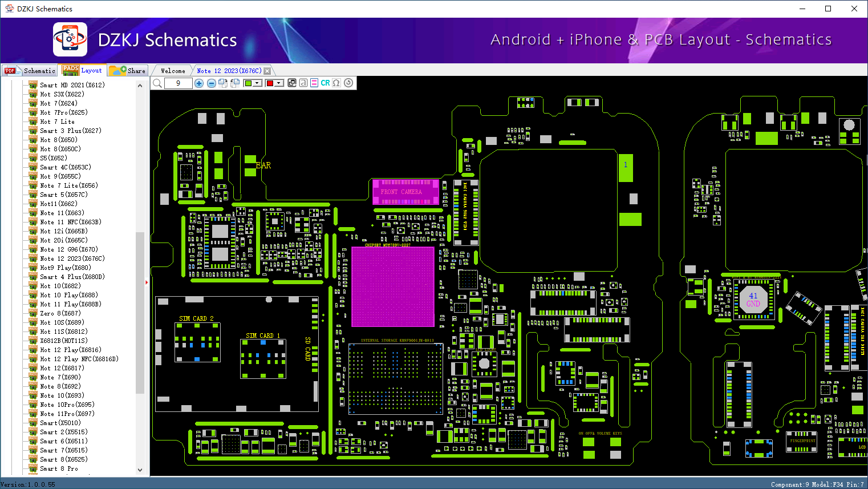Select Note 12 2023(X676C) in the tree

click(72, 258)
